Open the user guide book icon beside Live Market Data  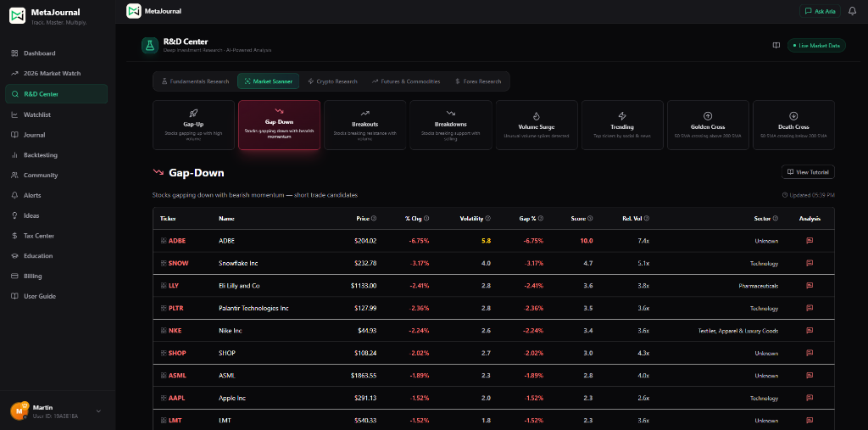click(776, 46)
